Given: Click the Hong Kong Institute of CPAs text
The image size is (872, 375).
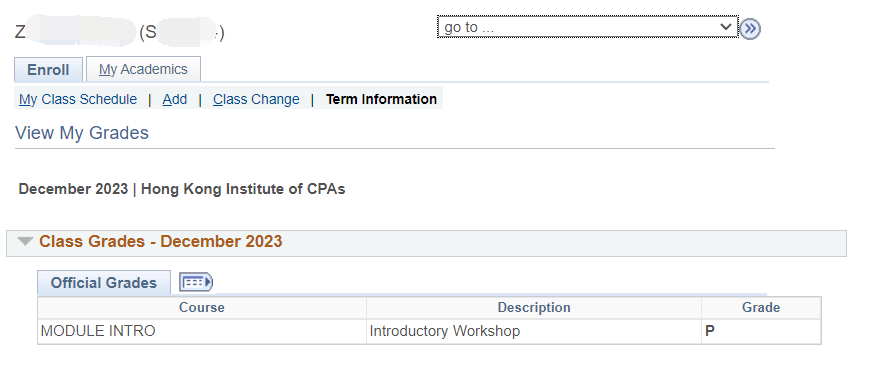Looking at the screenshot, I should click(x=243, y=189).
